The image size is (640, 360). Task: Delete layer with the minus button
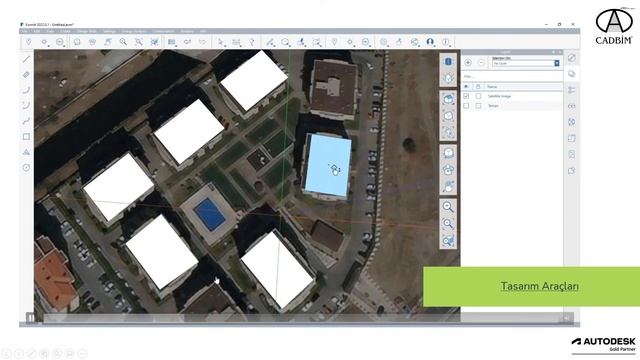coord(481,62)
